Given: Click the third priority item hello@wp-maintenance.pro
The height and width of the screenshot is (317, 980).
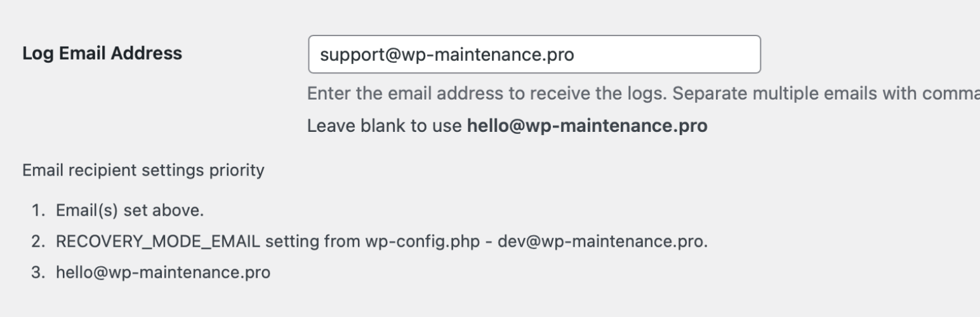Looking at the screenshot, I should pos(163,273).
